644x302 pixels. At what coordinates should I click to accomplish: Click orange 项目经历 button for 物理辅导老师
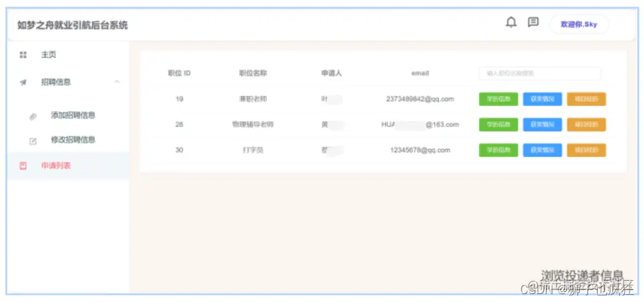point(586,125)
